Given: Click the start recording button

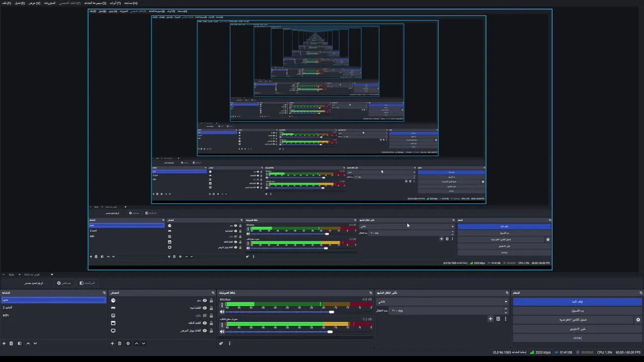Looking at the screenshot, I should 577,311.
